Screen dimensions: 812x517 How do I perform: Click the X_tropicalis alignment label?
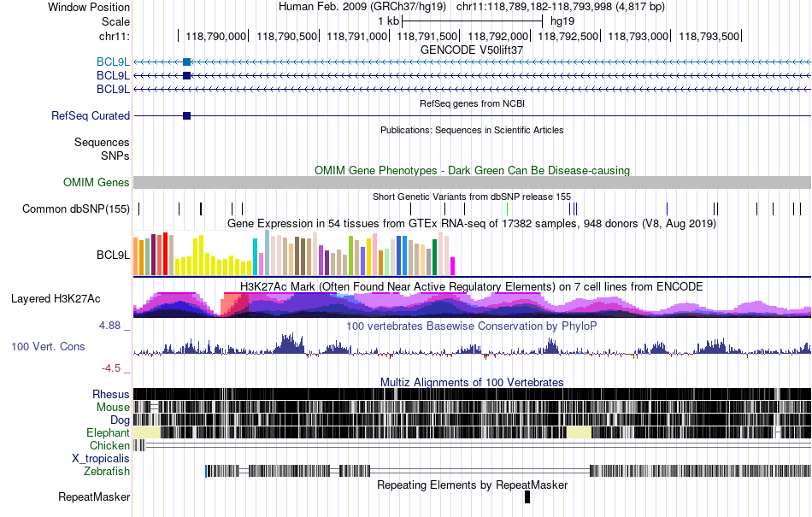point(101,459)
